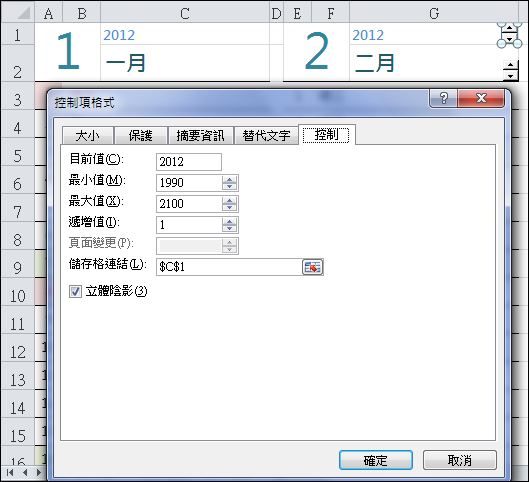The width and height of the screenshot is (529, 482).
Task: Click the down arrow of the spin button in row 2
Action: [x=510, y=75]
